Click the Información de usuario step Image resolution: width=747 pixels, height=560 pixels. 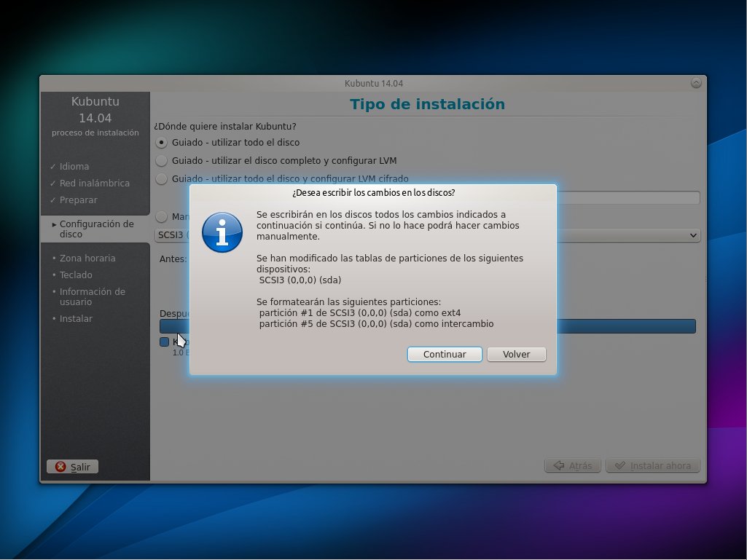click(92, 296)
